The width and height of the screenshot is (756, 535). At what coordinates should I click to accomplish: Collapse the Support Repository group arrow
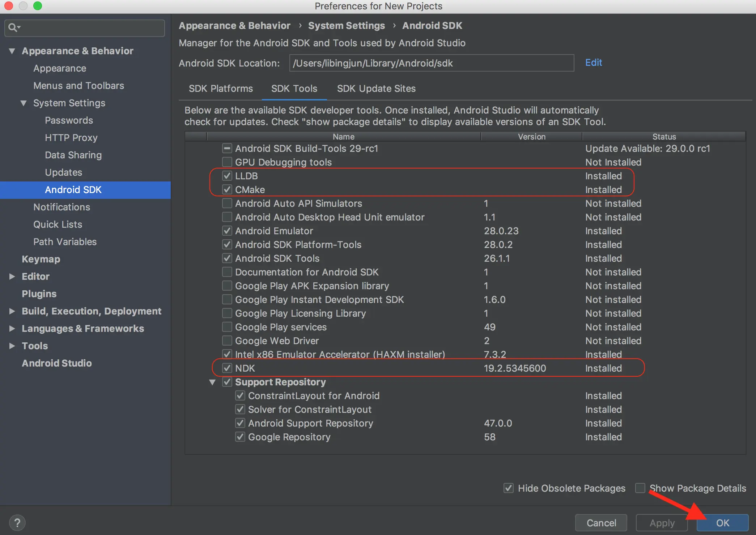click(x=212, y=382)
